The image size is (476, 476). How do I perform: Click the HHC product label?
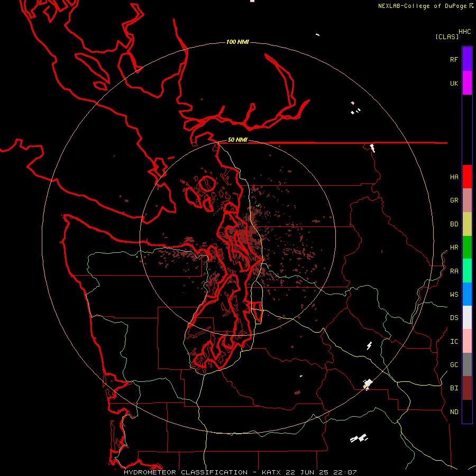[x=464, y=32]
